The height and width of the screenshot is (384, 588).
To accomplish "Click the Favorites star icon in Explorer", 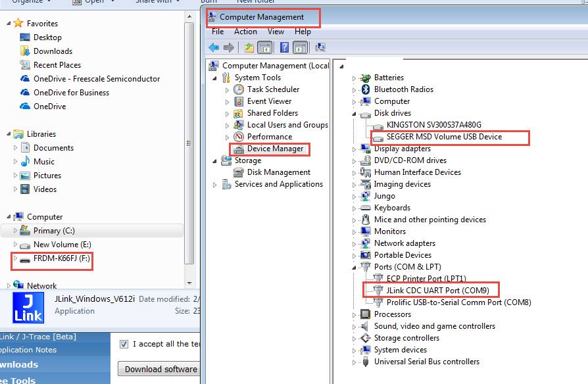I will click(18, 23).
